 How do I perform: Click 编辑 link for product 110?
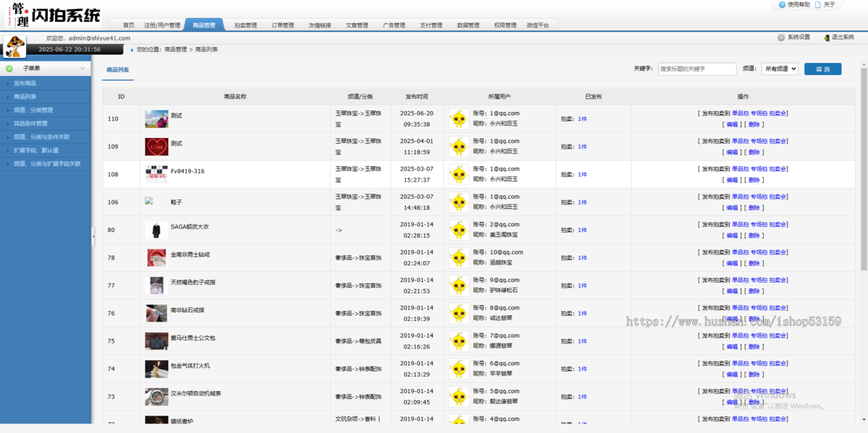(x=732, y=124)
